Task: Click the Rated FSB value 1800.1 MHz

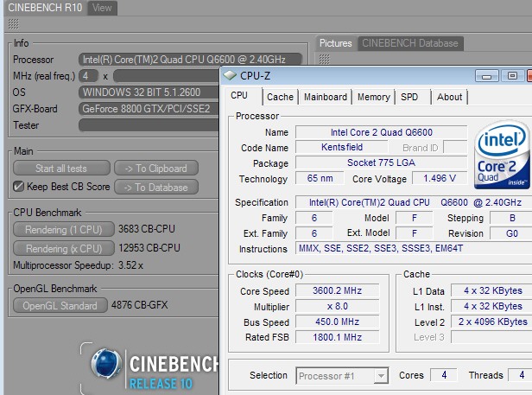Action: (x=337, y=337)
